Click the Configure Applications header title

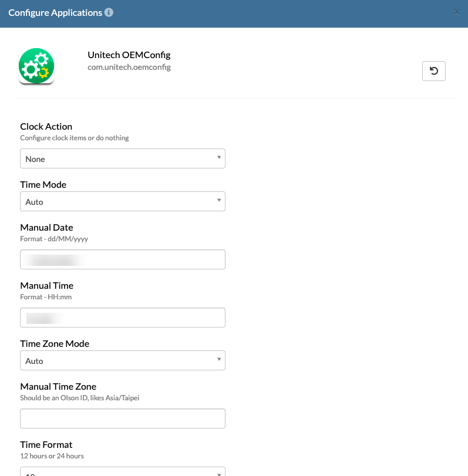click(x=55, y=13)
